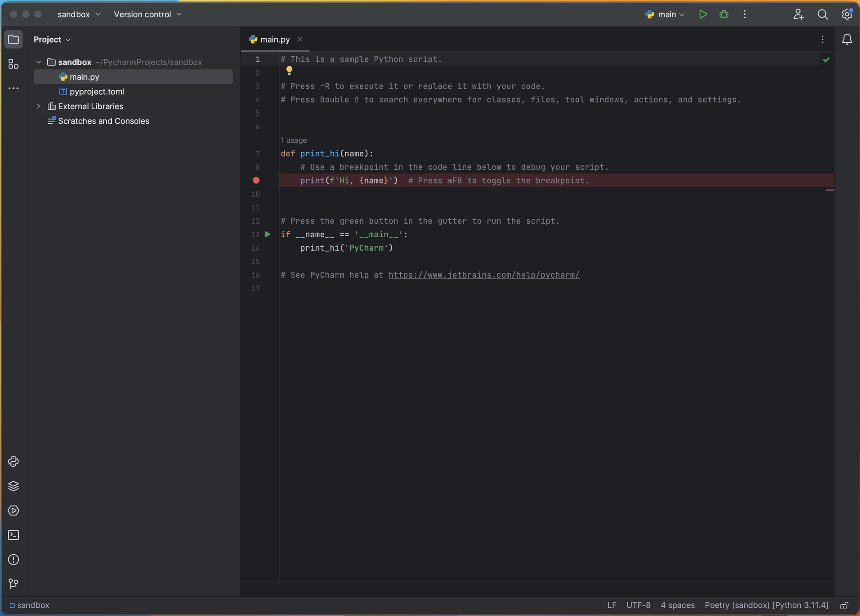Open the Git version control tool window icon
The height and width of the screenshot is (616, 860).
(x=13, y=584)
